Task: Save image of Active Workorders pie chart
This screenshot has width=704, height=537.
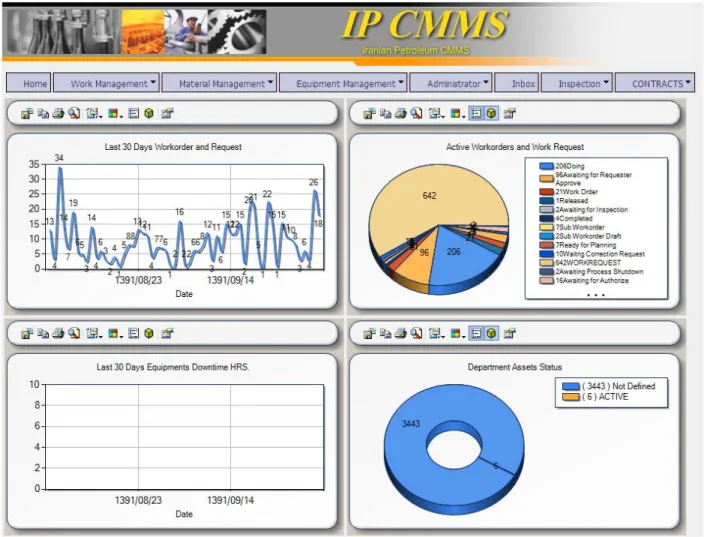Action: (x=369, y=114)
